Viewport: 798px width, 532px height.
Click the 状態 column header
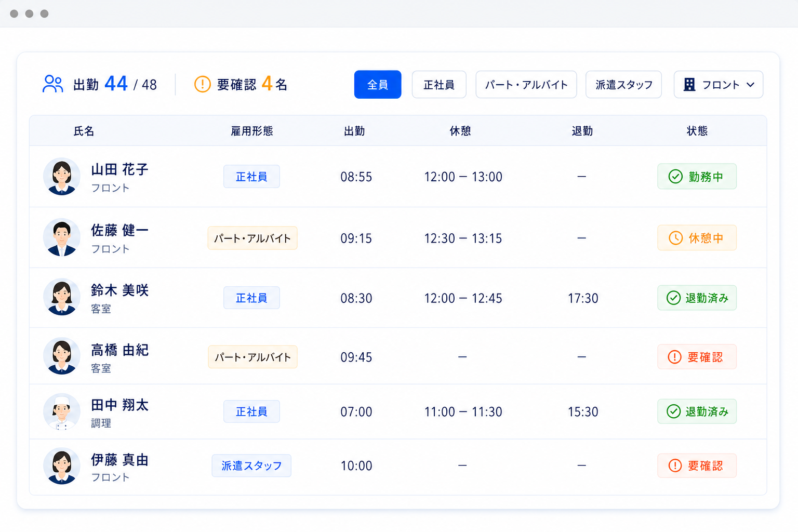[x=697, y=131]
